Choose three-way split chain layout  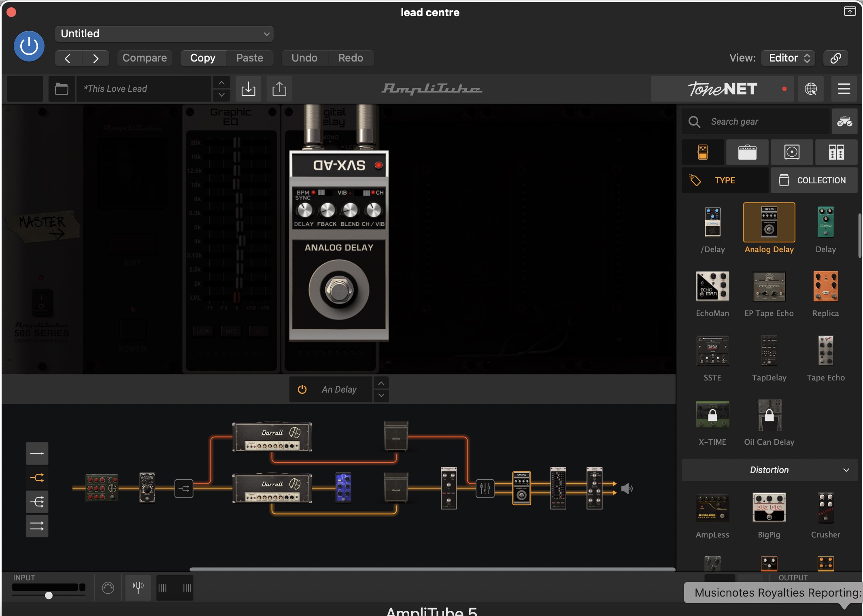pos(37,502)
